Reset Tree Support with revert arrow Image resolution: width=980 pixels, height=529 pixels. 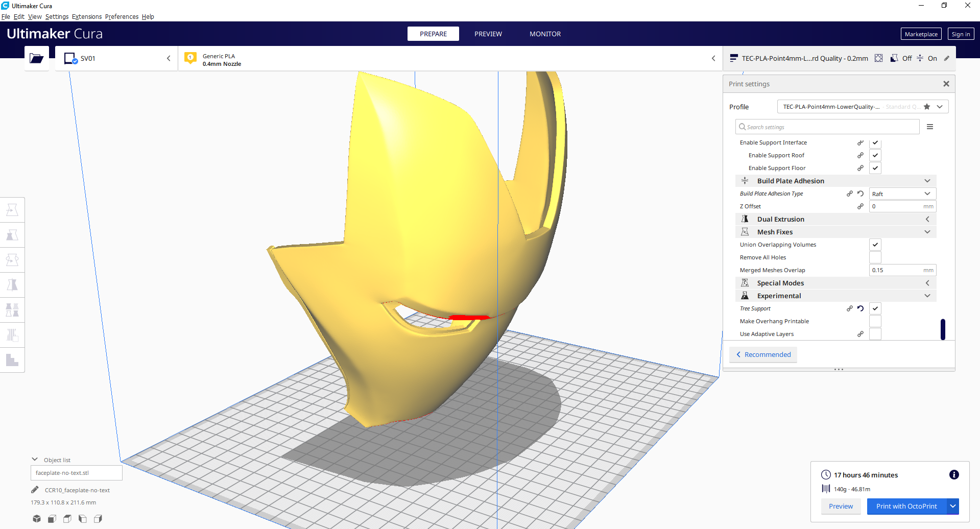(861, 308)
